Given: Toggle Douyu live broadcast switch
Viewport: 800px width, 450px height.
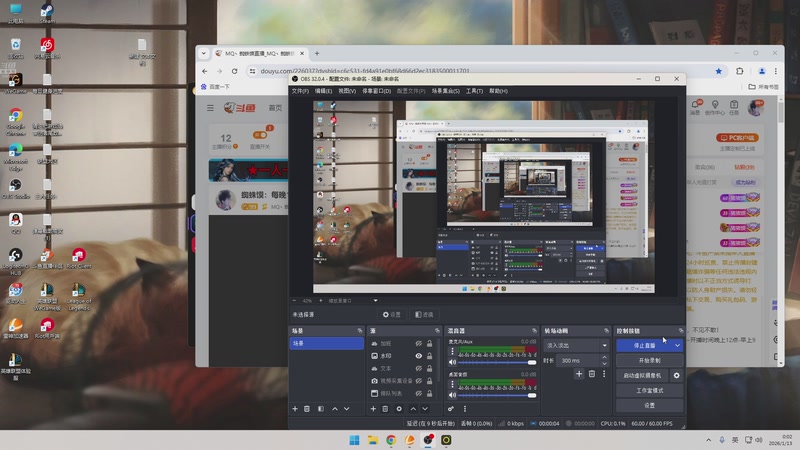Looking at the screenshot, I should [x=260, y=135].
